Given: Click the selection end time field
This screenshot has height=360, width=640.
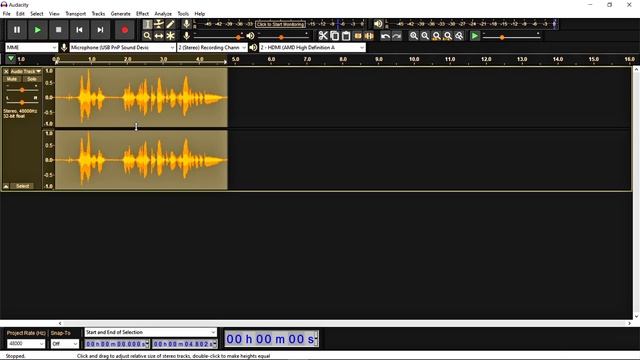Looking at the screenshot, I should tap(184, 344).
